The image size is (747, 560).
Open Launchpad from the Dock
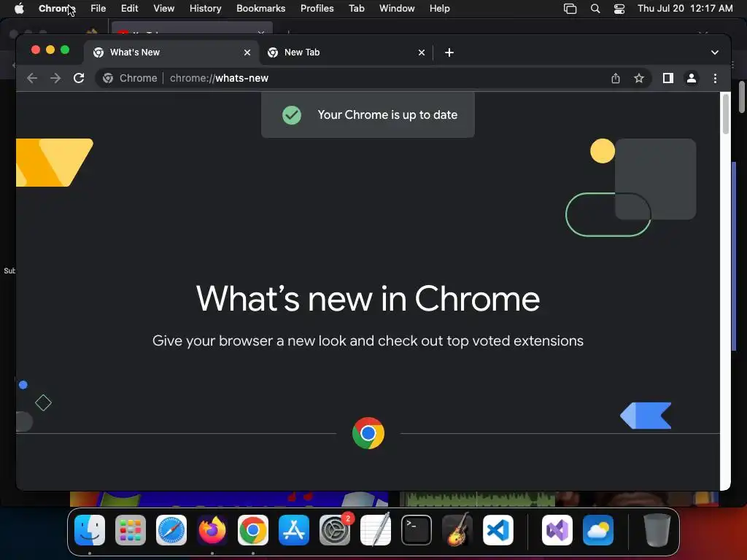131,530
